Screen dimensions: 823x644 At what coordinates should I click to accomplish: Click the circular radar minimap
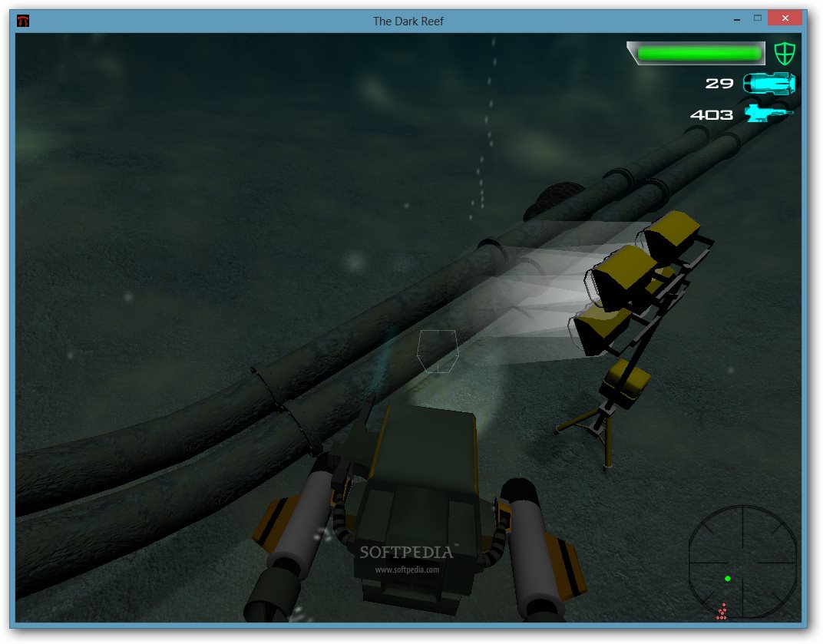[x=742, y=561]
